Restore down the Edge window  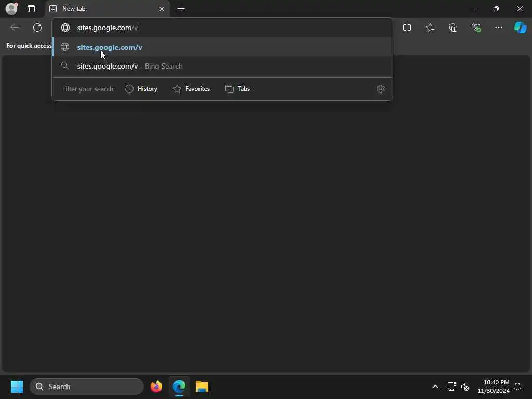496,9
